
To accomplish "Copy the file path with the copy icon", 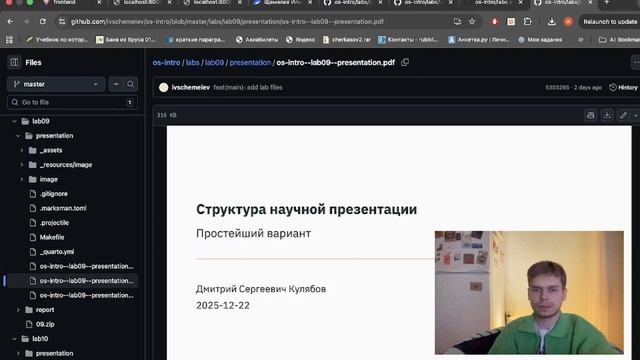I will (x=405, y=62).
